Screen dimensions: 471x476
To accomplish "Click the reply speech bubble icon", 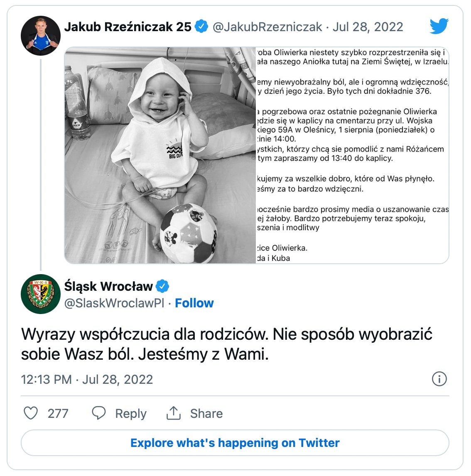I will click(x=98, y=413).
